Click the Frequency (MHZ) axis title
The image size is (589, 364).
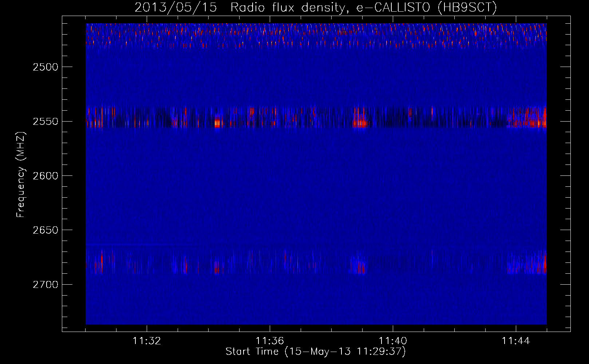[21, 175]
